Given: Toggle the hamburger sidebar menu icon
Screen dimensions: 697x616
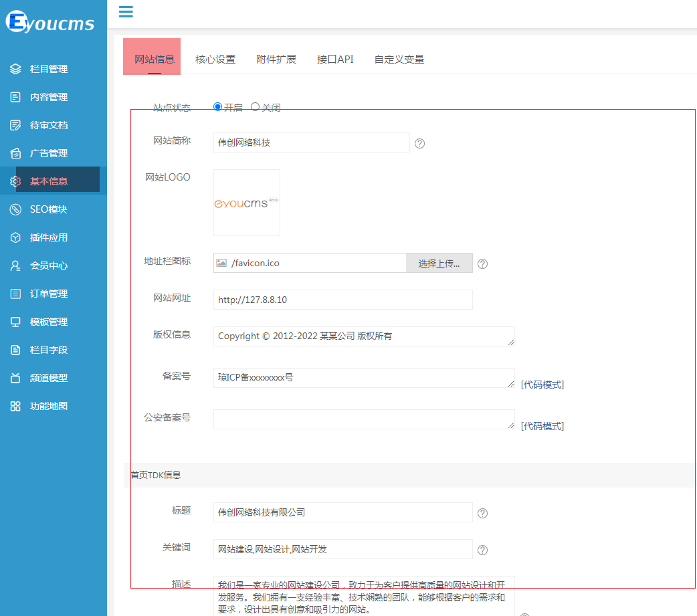Looking at the screenshot, I should coord(126,11).
